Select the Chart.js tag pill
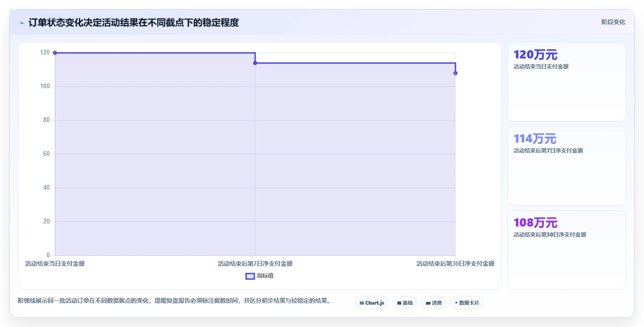The image size is (644, 327). 371,303
